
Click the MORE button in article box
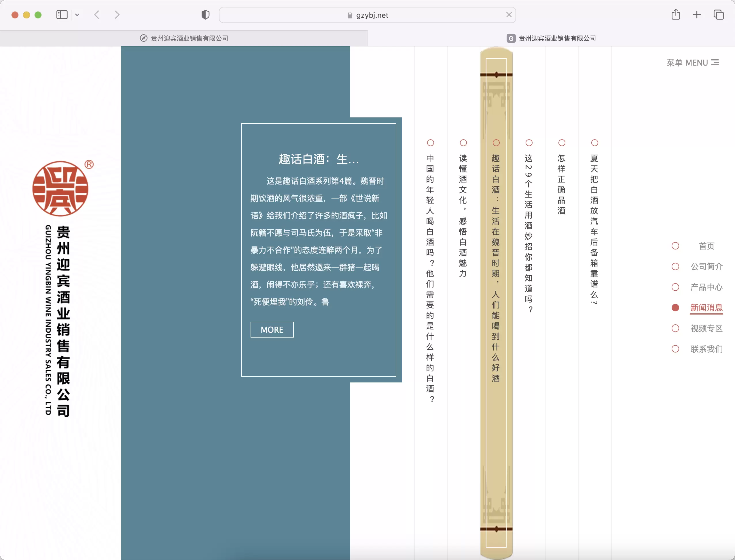point(272,330)
